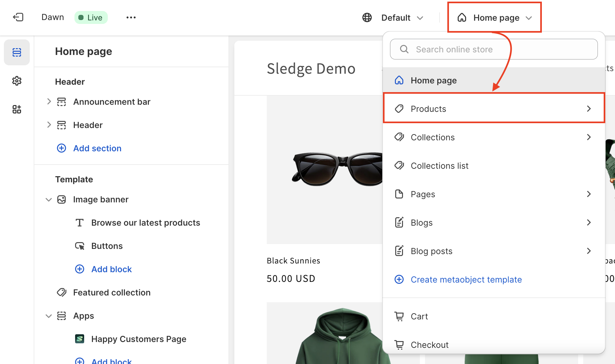Image resolution: width=615 pixels, height=364 pixels.
Task: Click the house icon next to Home page entry
Action: pyautogui.click(x=399, y=80)
